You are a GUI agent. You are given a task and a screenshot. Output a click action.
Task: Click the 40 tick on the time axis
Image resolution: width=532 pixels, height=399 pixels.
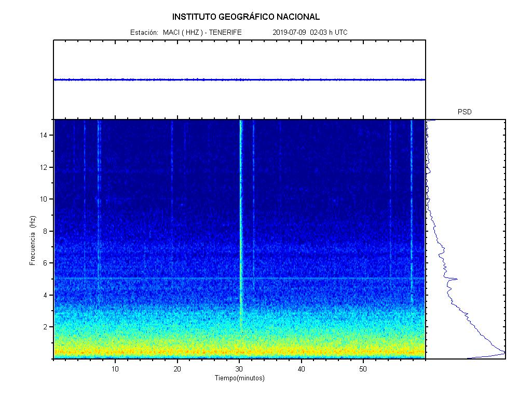[x=301, y=369]
